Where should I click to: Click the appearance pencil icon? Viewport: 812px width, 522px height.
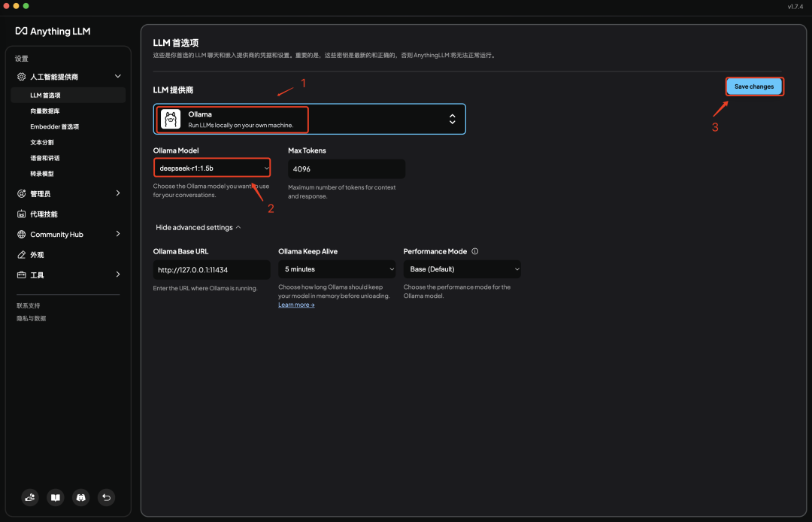(21, 255)
